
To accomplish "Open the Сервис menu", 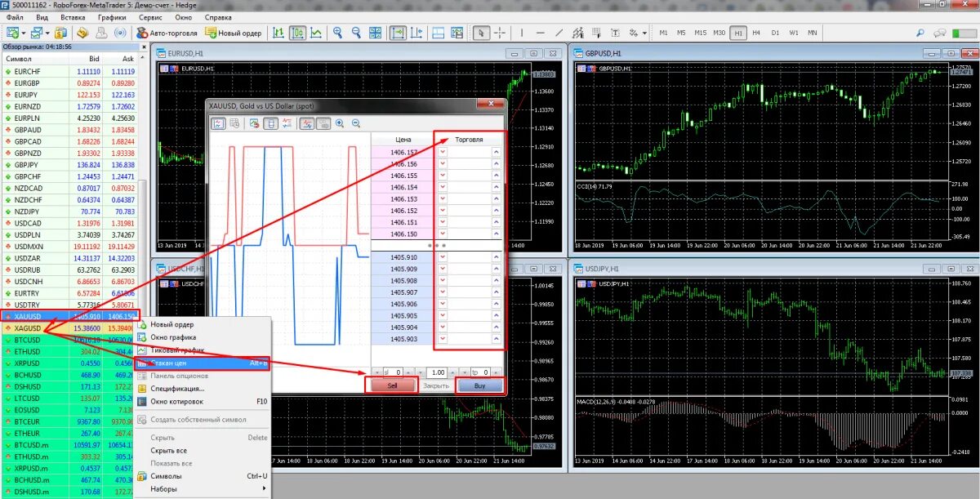I will click(150, 16).
